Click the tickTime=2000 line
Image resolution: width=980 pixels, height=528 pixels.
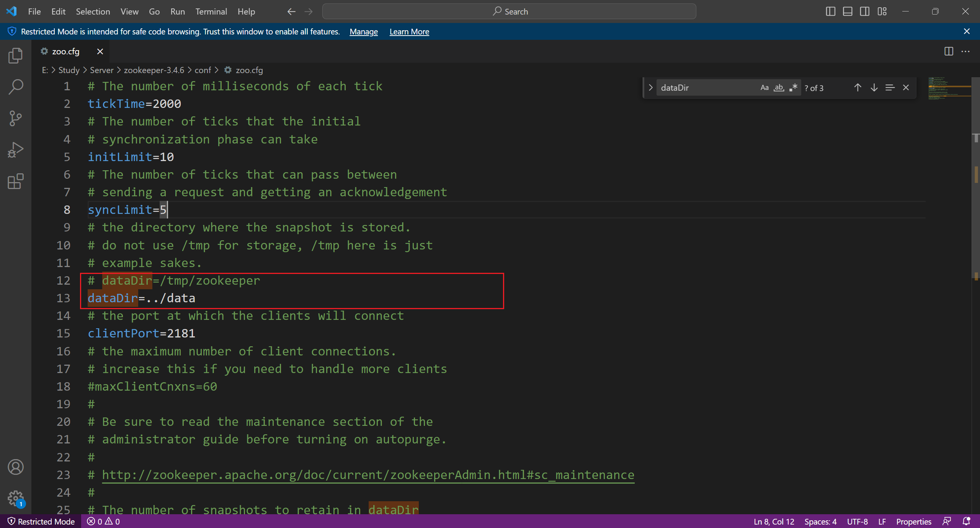point(134,104)
